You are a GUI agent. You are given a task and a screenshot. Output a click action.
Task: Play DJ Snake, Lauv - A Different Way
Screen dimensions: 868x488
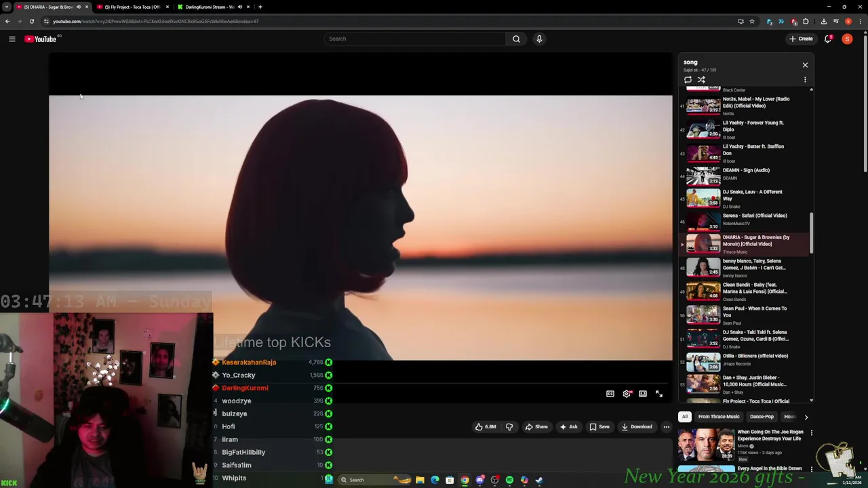pyautogui.click(x=745, y=198)
